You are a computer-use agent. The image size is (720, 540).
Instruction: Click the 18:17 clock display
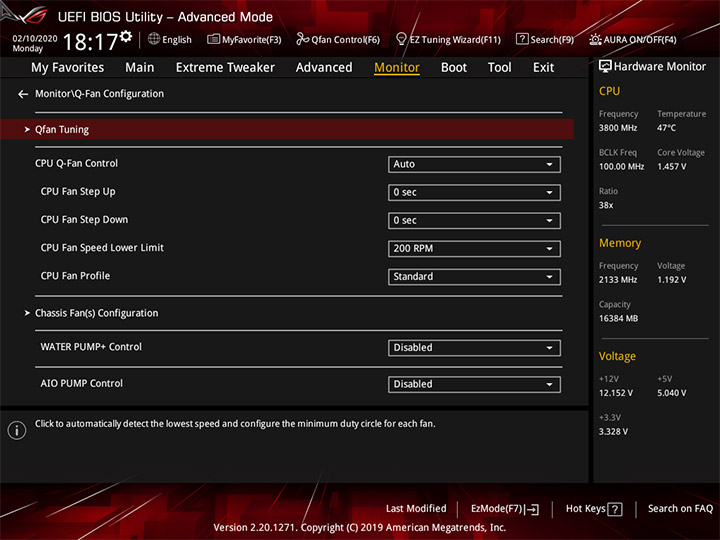(90, 42)
